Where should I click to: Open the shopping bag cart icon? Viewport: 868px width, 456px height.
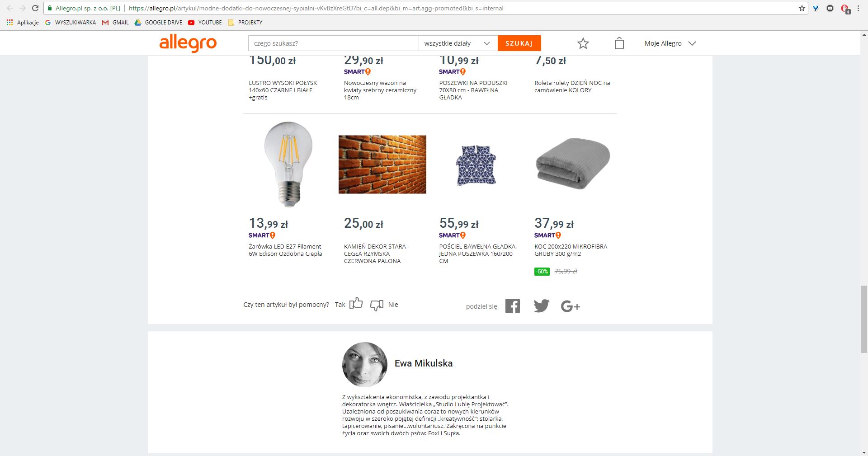coord(619,43)
